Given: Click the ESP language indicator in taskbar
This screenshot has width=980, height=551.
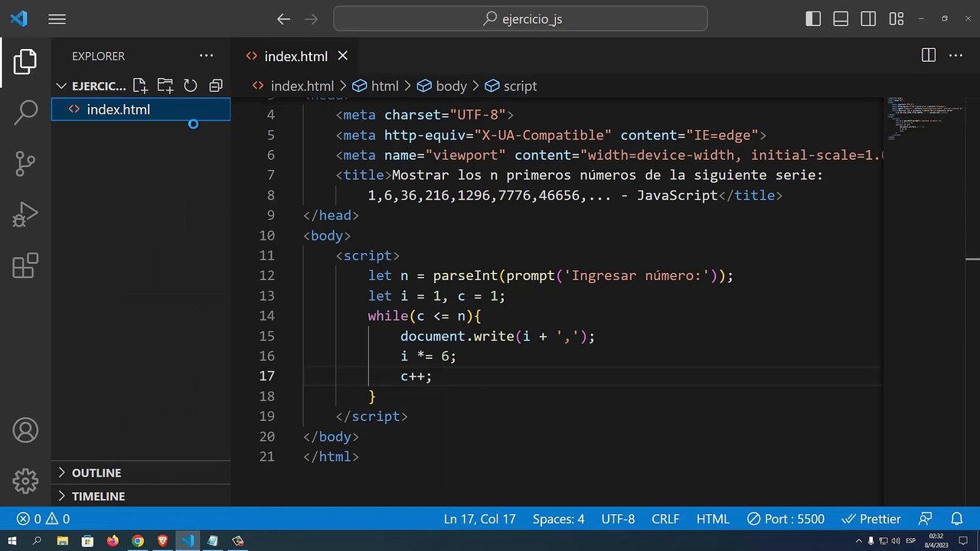Looking at the screenshot, I should [911, 541].
